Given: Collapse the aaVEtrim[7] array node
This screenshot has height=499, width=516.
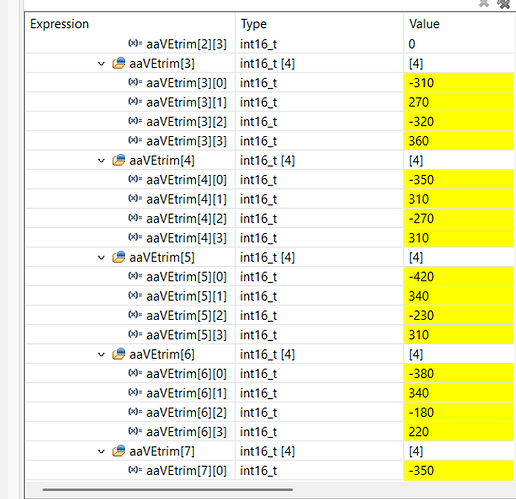Looking at the screenshot, I should (x=101, y=452).
